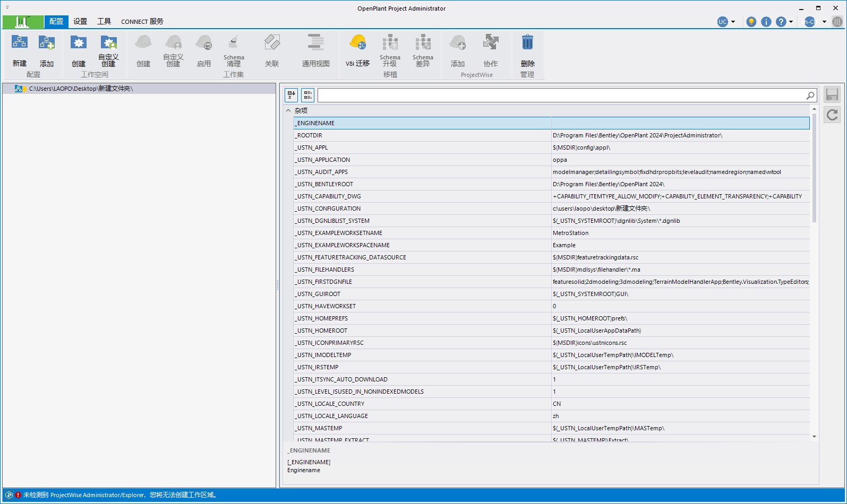Screen dimensions: 847x504
Task: Click the Example workspace name value
Action: pos(681,245)
